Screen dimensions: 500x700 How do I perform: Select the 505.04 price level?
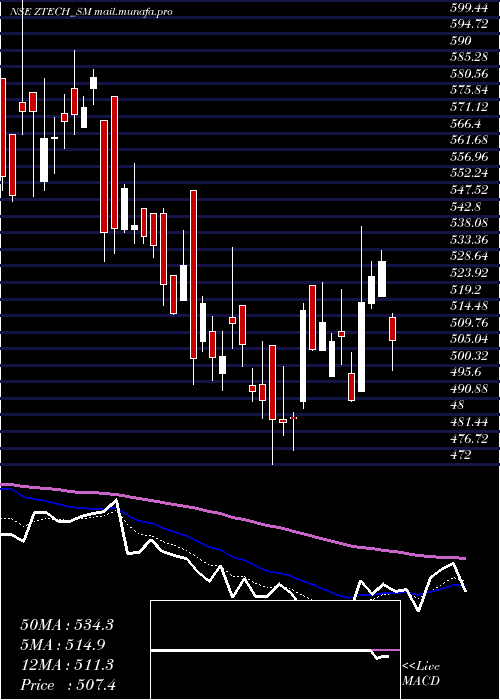(x=468, y=339)
